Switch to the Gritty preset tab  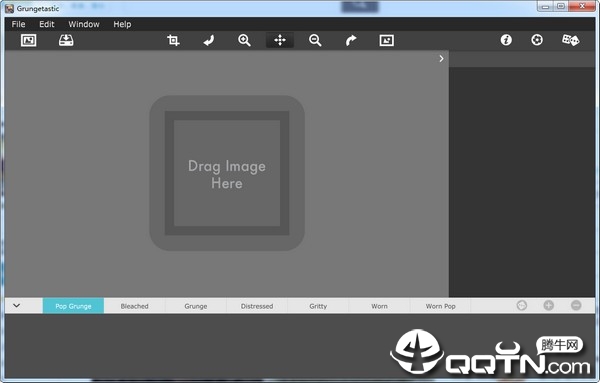tap(318, 306)
